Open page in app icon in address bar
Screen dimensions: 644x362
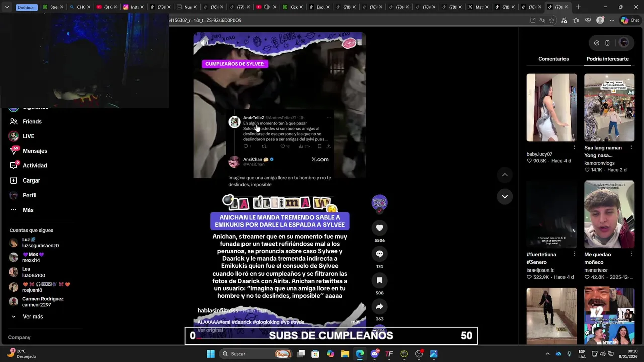pyautogui.click(x=533, y=20)
